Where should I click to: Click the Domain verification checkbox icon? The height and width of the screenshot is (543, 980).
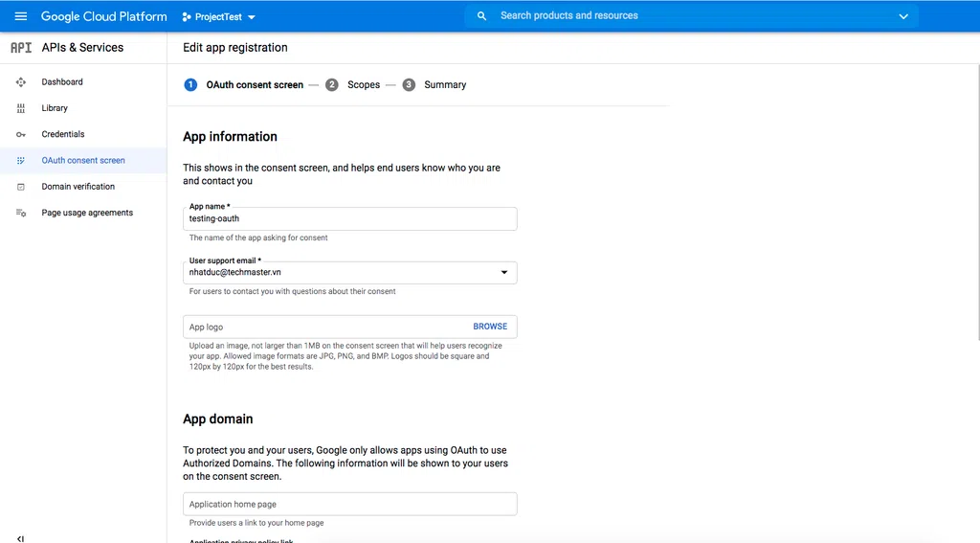point(21,187)
